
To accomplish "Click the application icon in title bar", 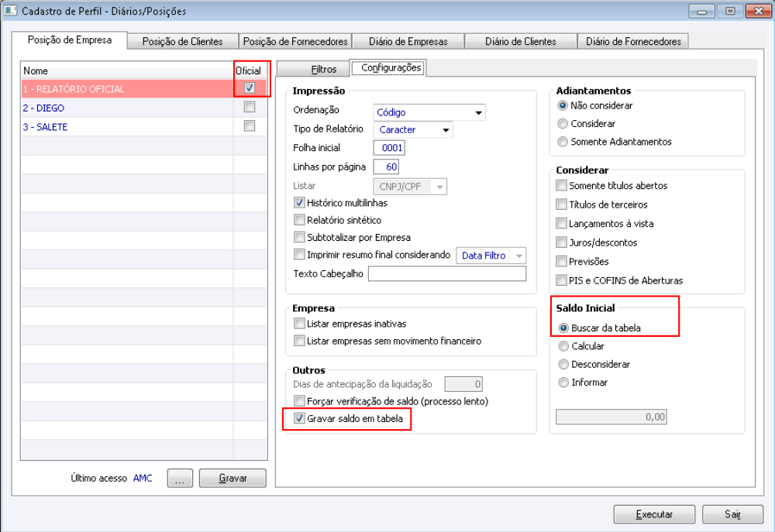I will (11, 11).
